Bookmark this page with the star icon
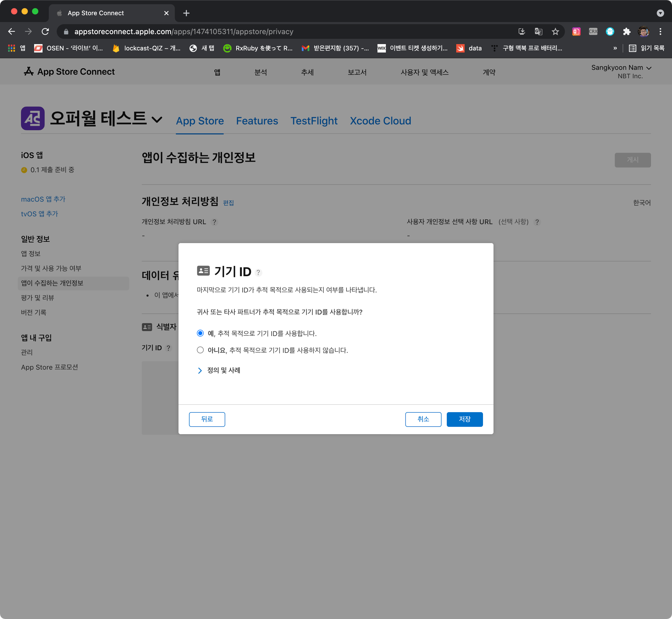 555,32
